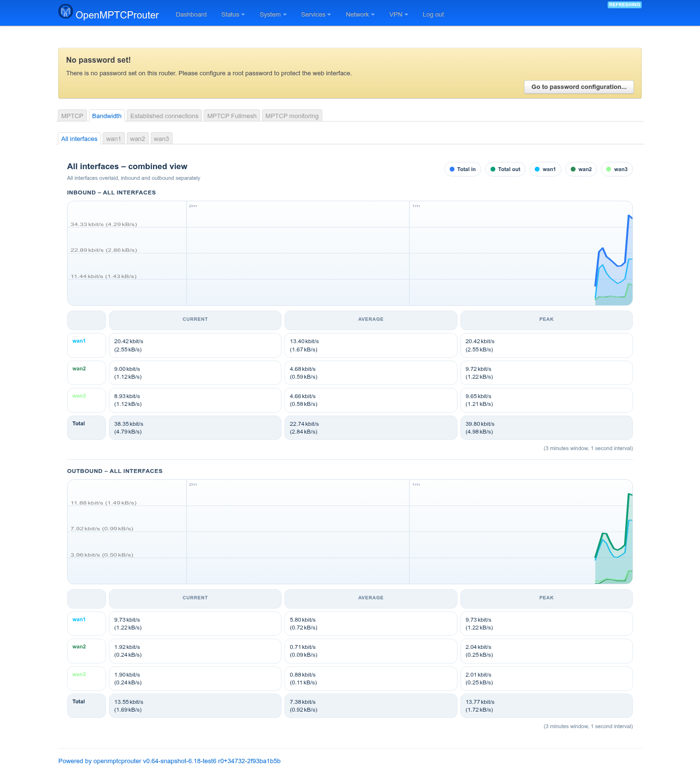Click the inbound wan1 row label
This screenshot has width=700, height=768.
(79, 341)
